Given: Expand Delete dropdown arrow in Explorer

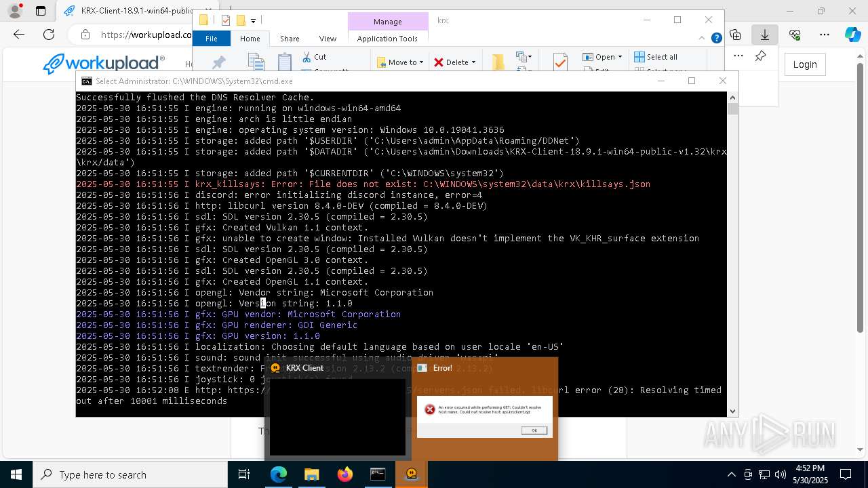Looking at the screenshot, I should tap(473, 62).
